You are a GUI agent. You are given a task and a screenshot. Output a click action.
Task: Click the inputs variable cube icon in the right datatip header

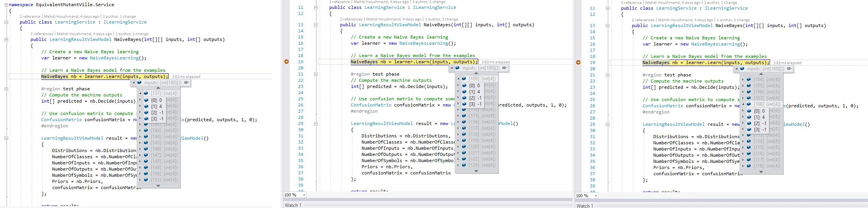(742, 69)
